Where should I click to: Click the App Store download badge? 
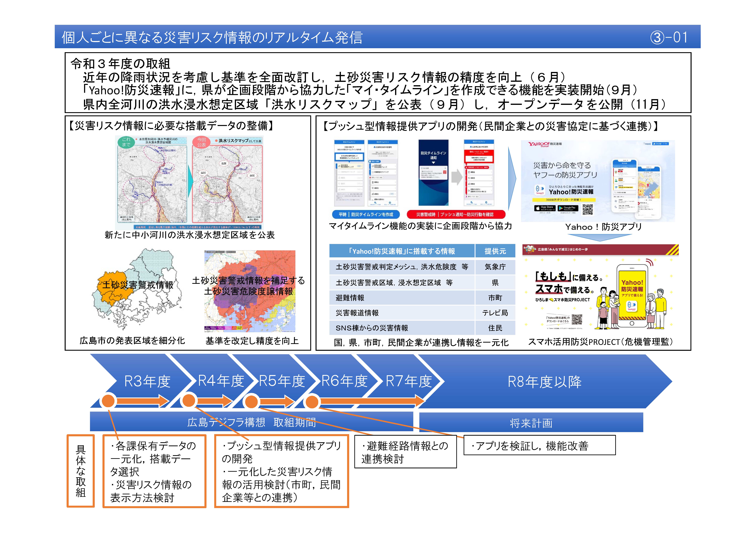tap(545, 208)
